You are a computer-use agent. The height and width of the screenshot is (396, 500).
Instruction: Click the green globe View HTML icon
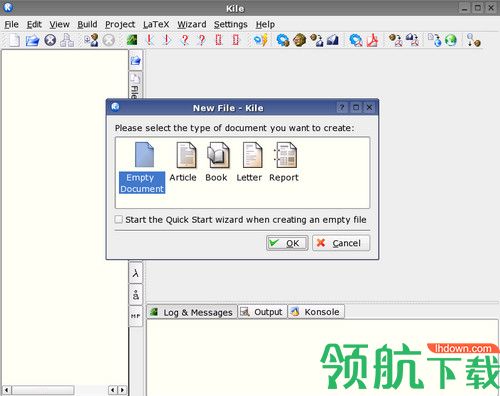(451, 40)
